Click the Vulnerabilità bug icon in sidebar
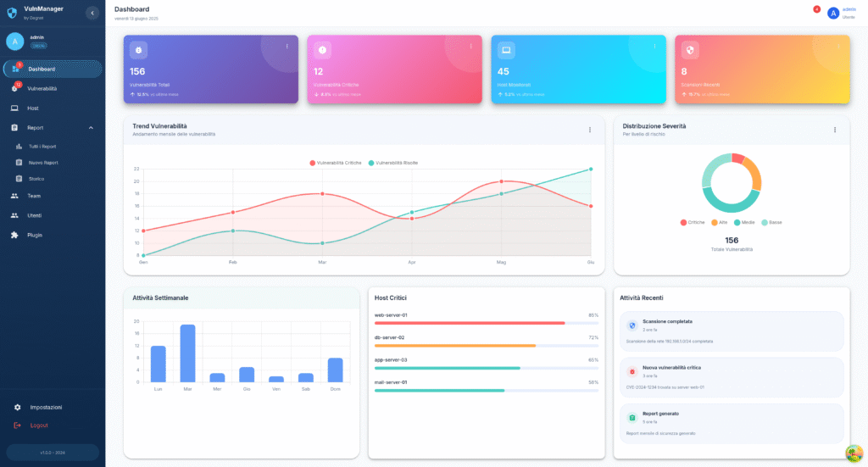 pos(15,88)
